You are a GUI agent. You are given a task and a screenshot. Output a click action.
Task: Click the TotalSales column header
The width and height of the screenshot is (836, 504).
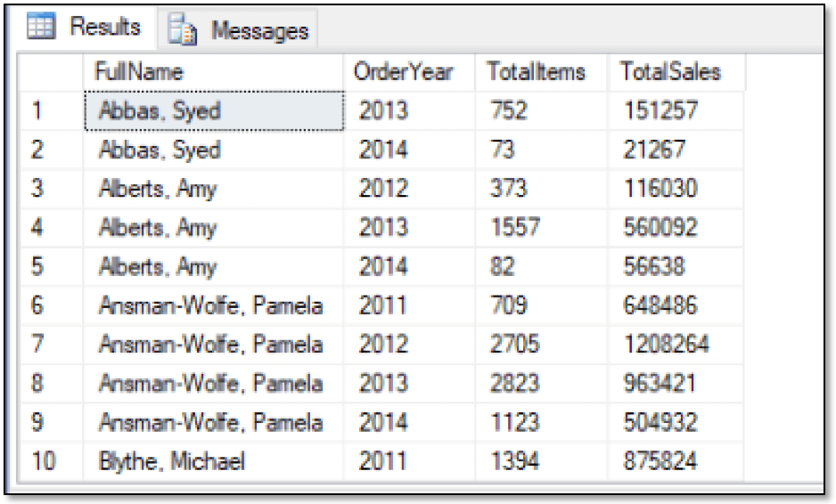[676, 72]
